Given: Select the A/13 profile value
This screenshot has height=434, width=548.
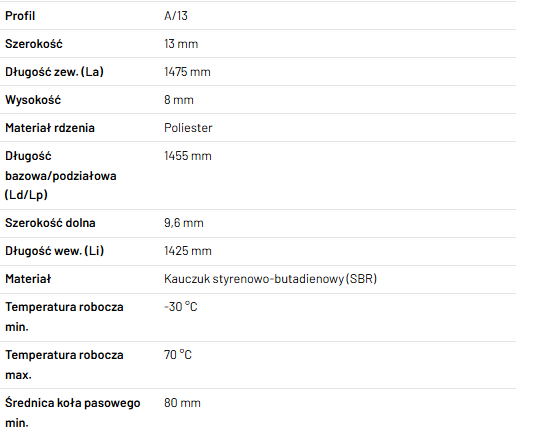Looking at the screenshot, I should [x=176, y=16].
